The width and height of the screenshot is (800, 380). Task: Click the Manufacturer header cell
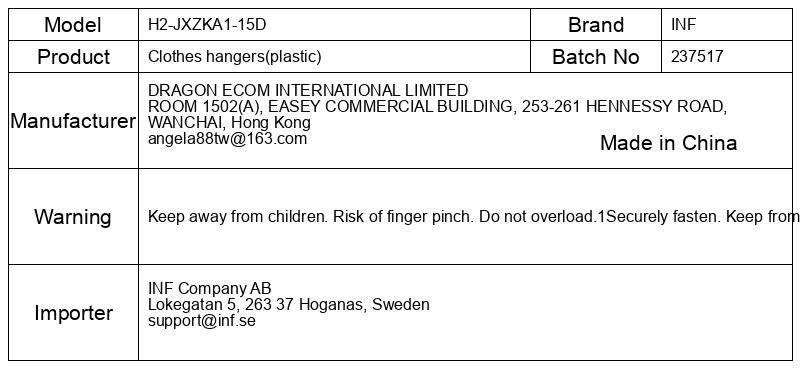pyautogui.click(x=73, y=120)
